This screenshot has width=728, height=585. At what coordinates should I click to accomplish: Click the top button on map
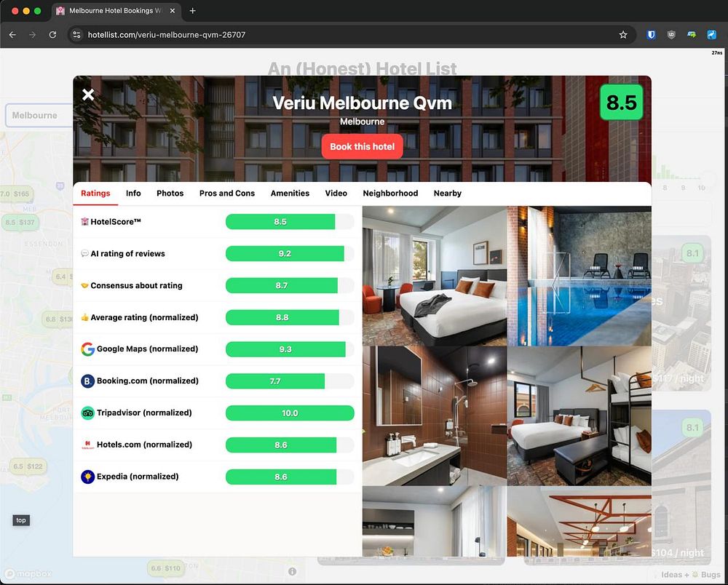point(21,520)
